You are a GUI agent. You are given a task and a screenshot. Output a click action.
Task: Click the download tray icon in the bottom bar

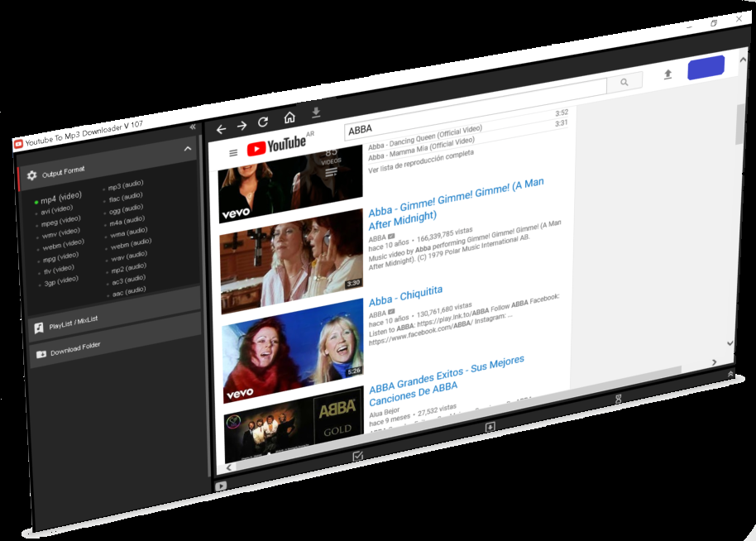point(490,427)
